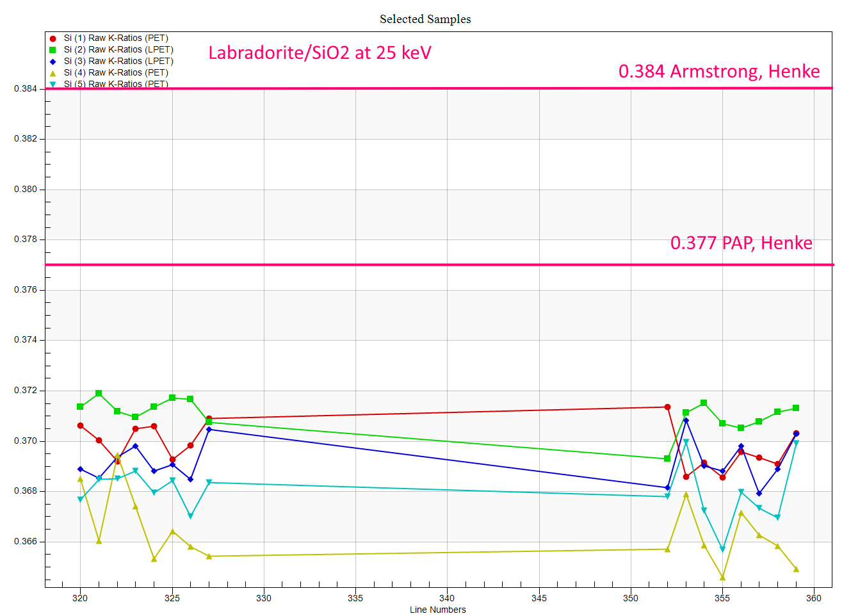Click the 340 x-axis tick label
851x616 pixels.
(x=447, y=598)
